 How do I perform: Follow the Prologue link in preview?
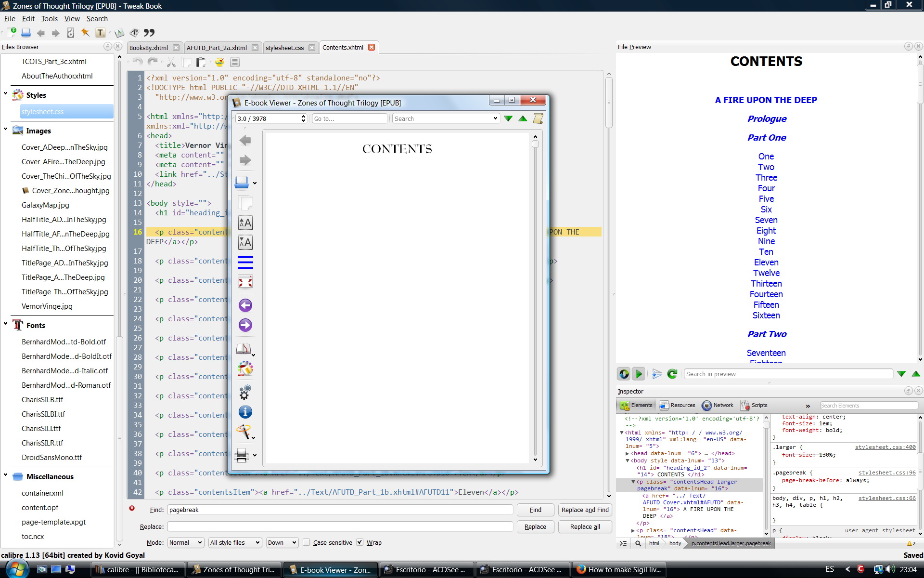(767, 119)
